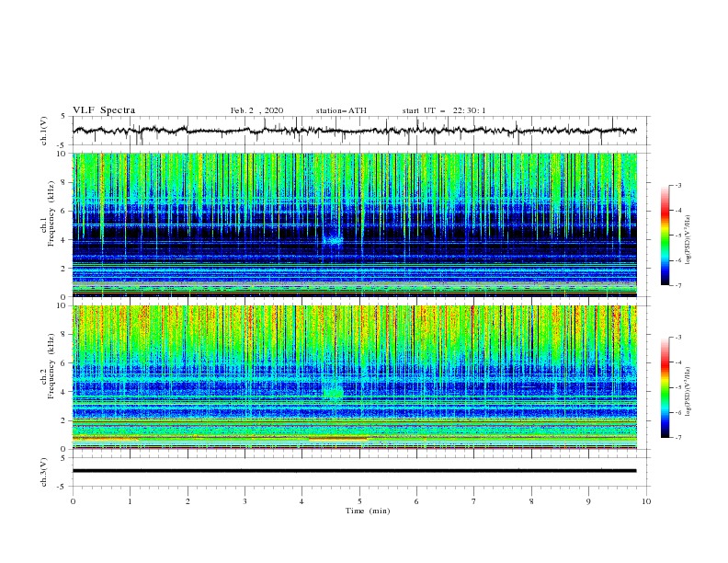Click the "-3" tick on ch.1 colorbar

point(677,185)
